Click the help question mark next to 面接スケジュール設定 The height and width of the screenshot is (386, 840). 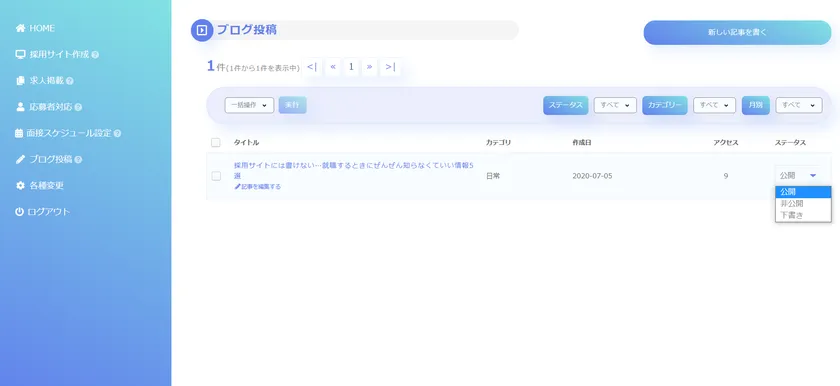[117, 133]
